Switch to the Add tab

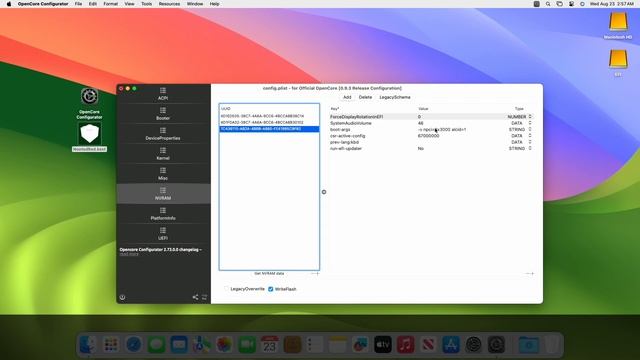tap(347, 97)
